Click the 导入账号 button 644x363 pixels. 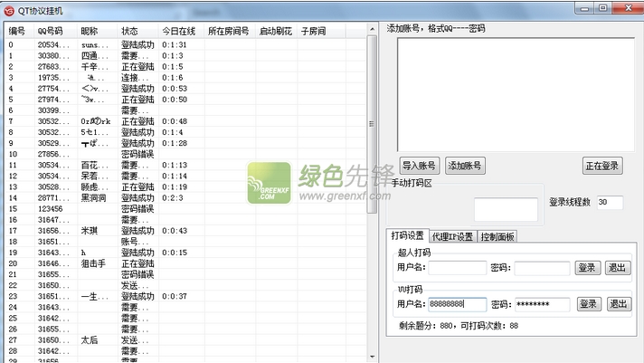pyautogui.click(x=420, y=166)
